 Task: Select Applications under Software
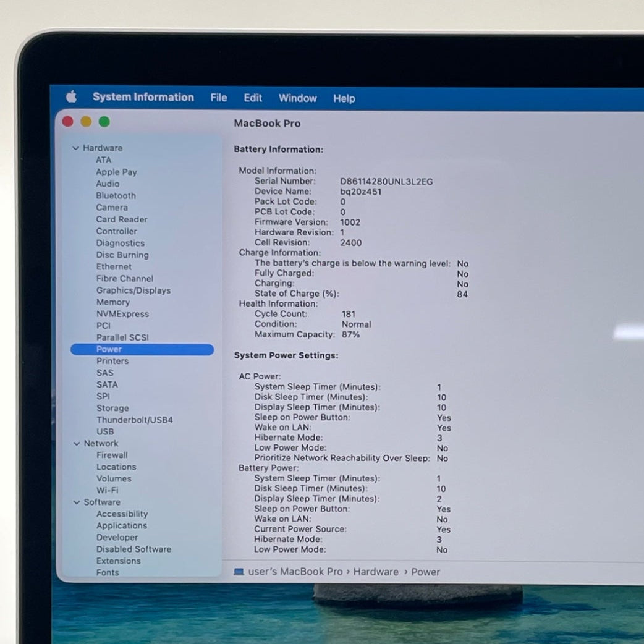(x=122, y=526)
